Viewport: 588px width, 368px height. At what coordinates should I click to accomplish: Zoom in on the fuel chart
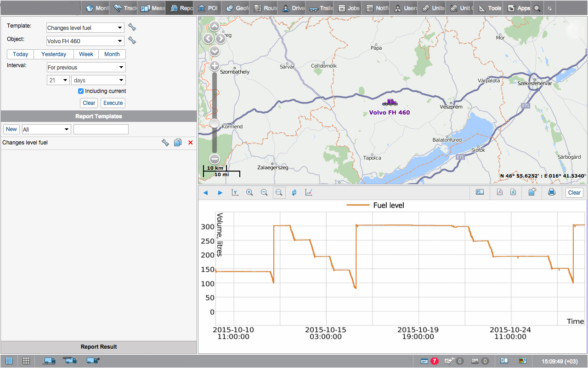point(249,193)
